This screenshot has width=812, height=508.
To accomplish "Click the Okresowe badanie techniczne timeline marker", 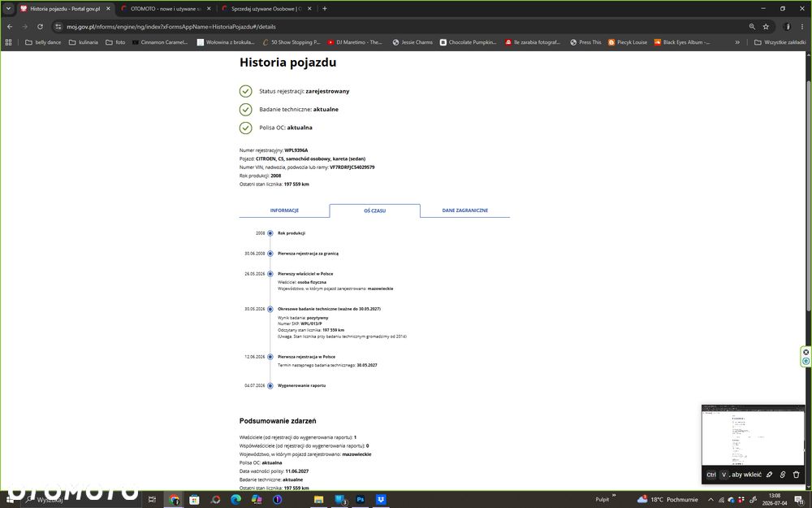I will click(x=270, y=309).
